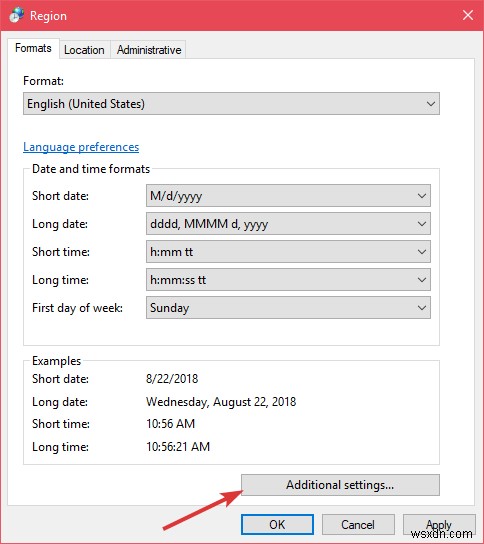Close the Region dialog window

pyautogui.click(x=468, y=15)
